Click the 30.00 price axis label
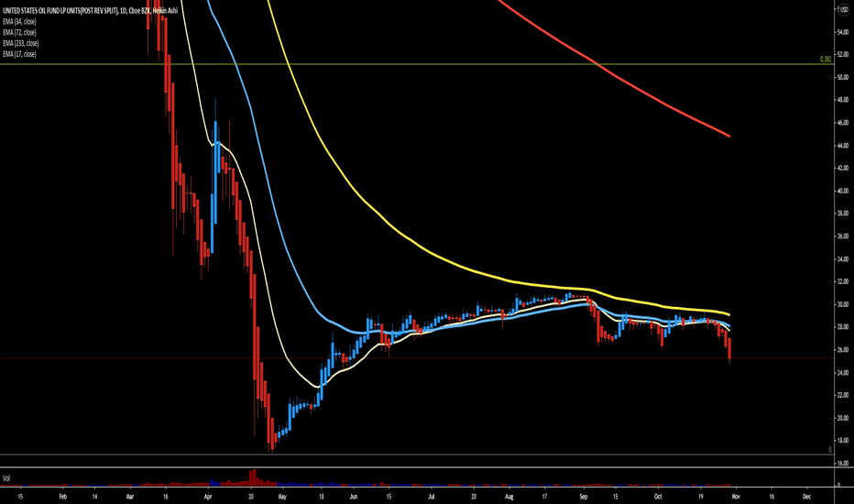 coord(843,304)
